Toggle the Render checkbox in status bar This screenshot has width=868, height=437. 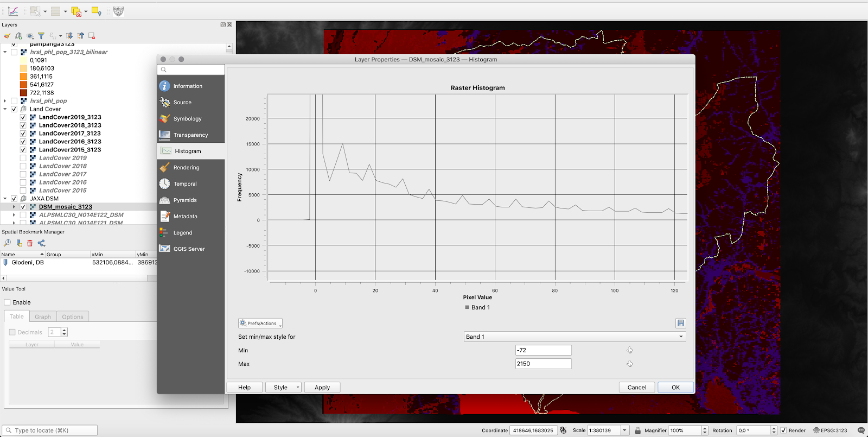[x=783, y=430]
